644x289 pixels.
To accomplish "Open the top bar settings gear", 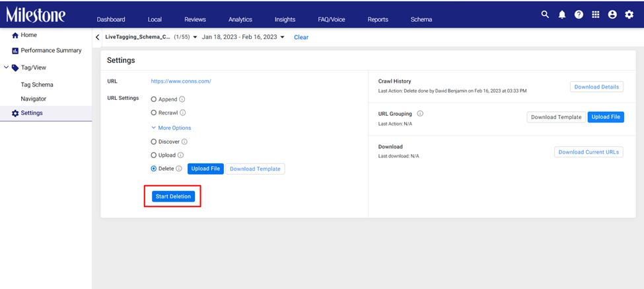I will click(x=629, y=15).
